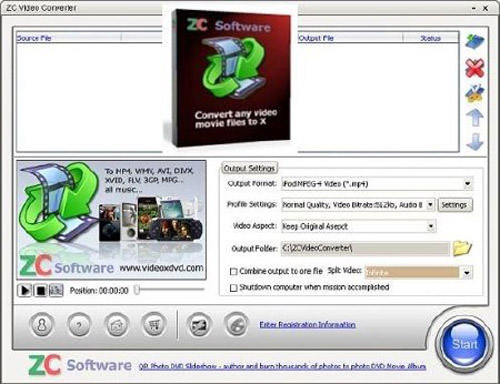Click the clear list broom icon

coord(474,93)
